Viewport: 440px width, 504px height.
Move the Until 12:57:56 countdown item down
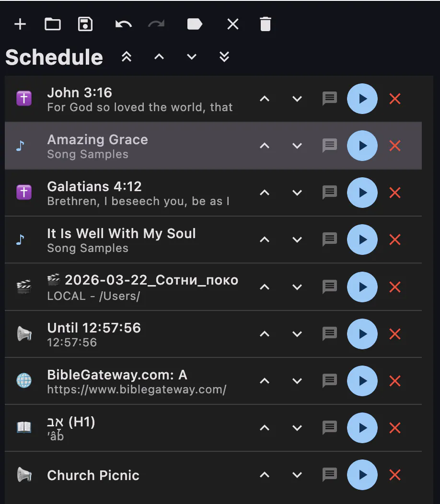pos(297,334)
